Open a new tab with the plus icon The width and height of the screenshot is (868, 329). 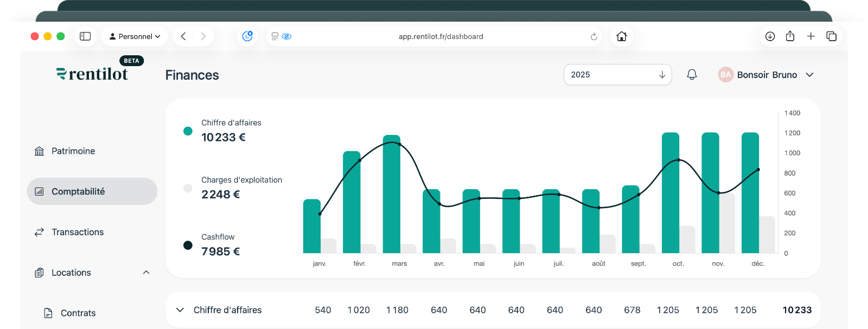pyautogui.click(x=810, y=36)
